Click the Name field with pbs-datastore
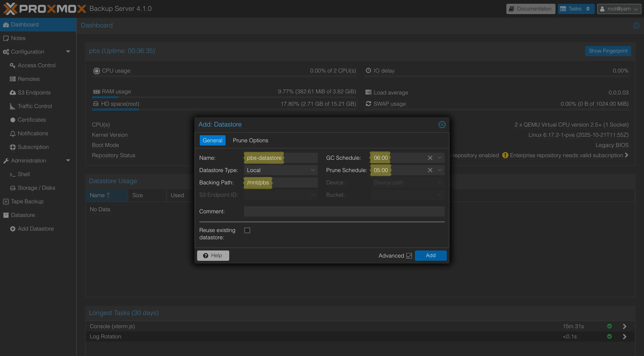Viewport: 644px width, 356px height. pos(280,158)
